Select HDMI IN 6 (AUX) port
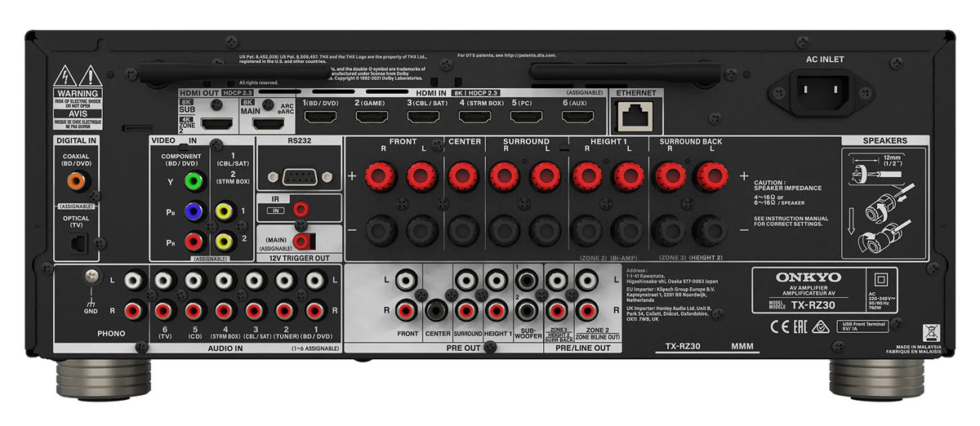 pyautogui.click(x=577, y=118)
